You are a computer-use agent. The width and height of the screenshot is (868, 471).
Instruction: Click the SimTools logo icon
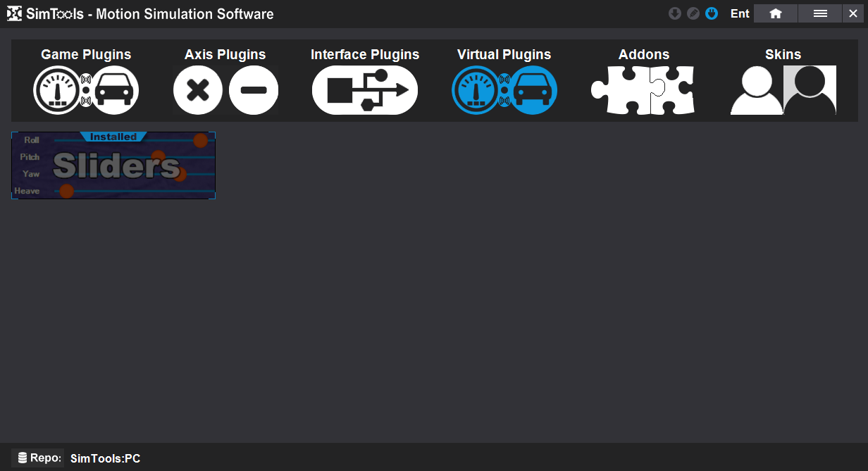tap(14, 13)
